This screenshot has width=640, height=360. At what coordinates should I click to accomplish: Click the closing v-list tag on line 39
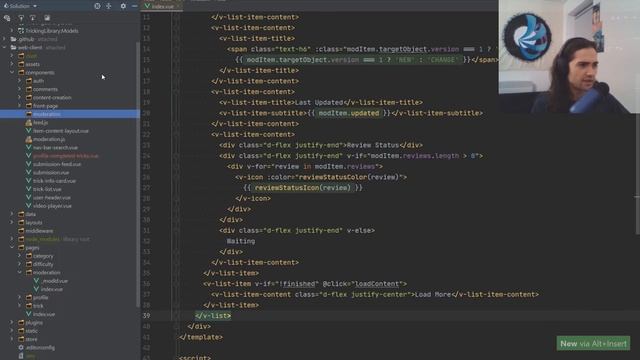(x=213, y=316)
